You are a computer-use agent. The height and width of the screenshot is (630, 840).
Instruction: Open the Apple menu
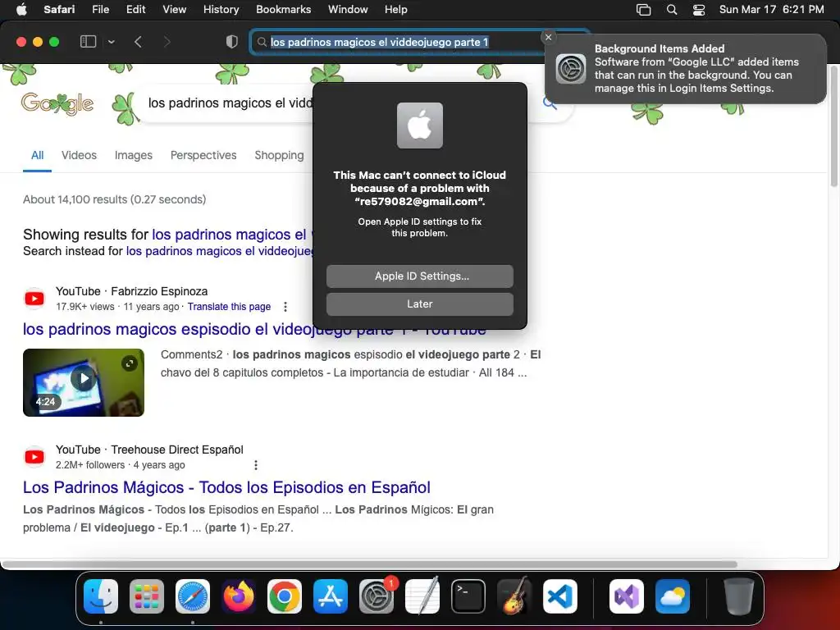[21, 9]
